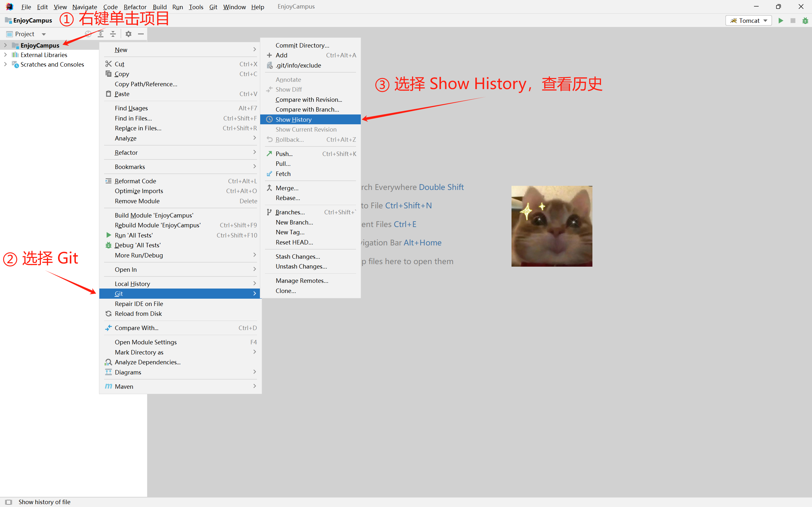Click the Diagrams icon in context menu
Viewport: 812px width, 507px height.
pos(109,372)
